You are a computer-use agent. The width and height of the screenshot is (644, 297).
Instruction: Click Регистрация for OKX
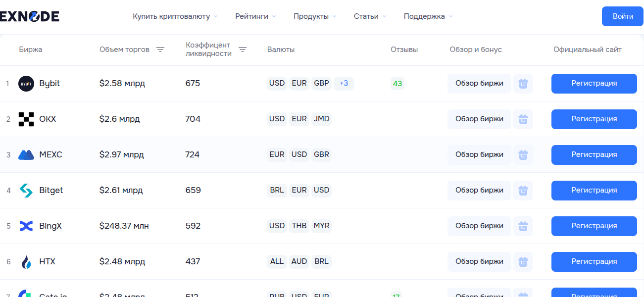click(594, 119)
